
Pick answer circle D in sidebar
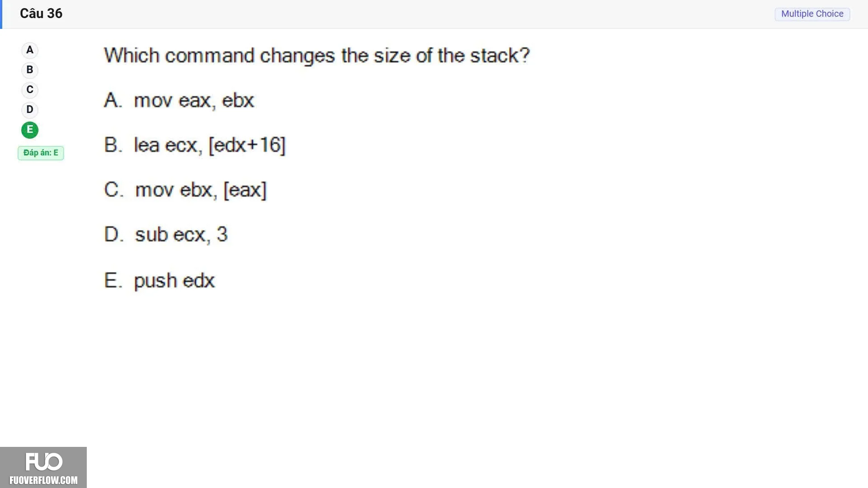point(30,110)
